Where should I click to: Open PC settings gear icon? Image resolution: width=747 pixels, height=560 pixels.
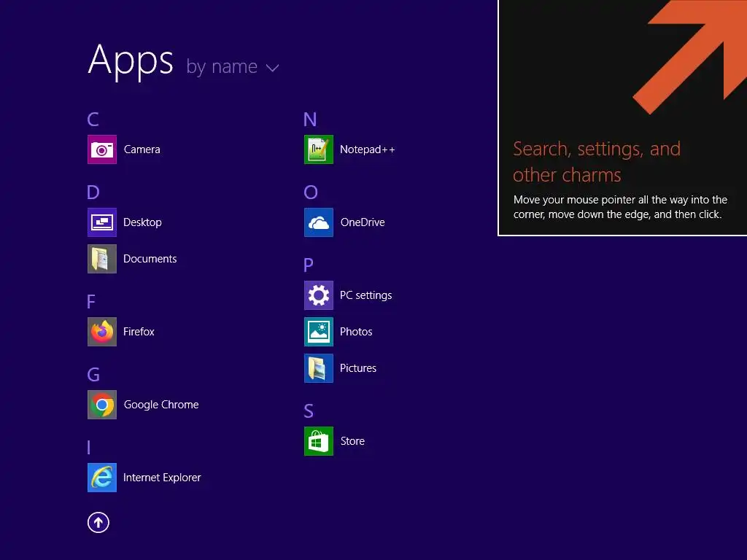(319, 295)
